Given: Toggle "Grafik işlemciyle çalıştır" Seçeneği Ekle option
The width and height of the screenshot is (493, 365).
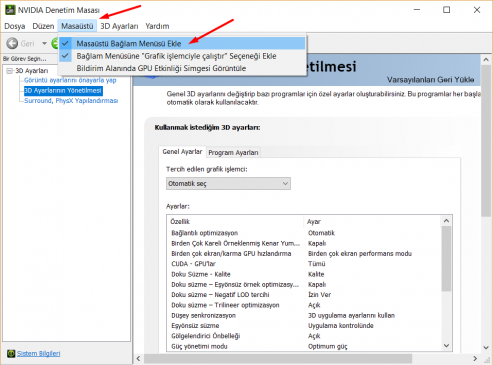Looking at the screenshot, I should coord(182,56).
